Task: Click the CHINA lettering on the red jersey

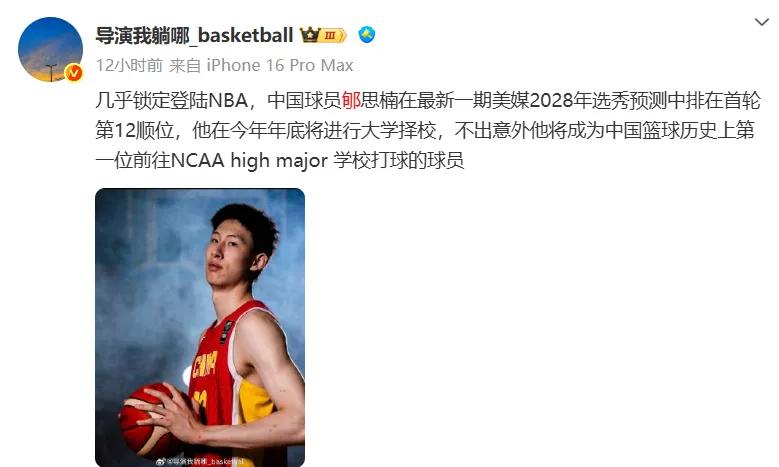Action: coord(204,365)
